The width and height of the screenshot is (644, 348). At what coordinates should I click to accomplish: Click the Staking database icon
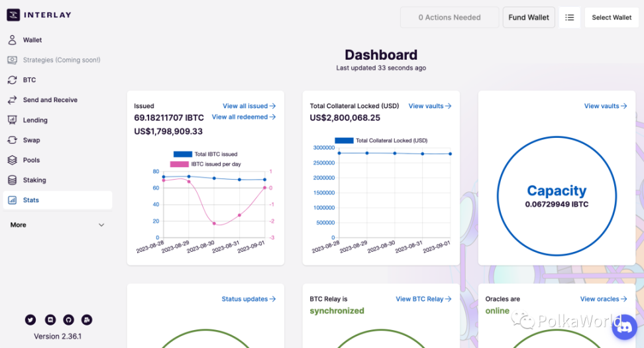[x=13, y=180]
